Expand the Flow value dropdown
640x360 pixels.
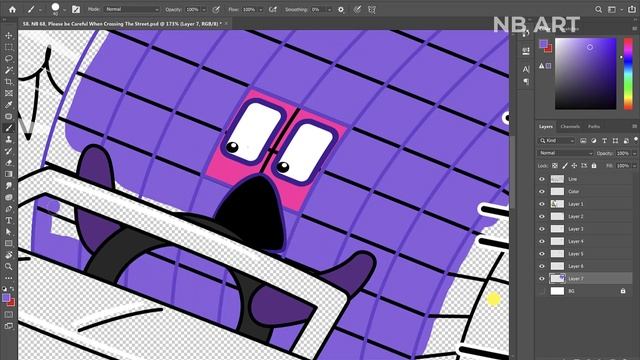tap(260, 9)
